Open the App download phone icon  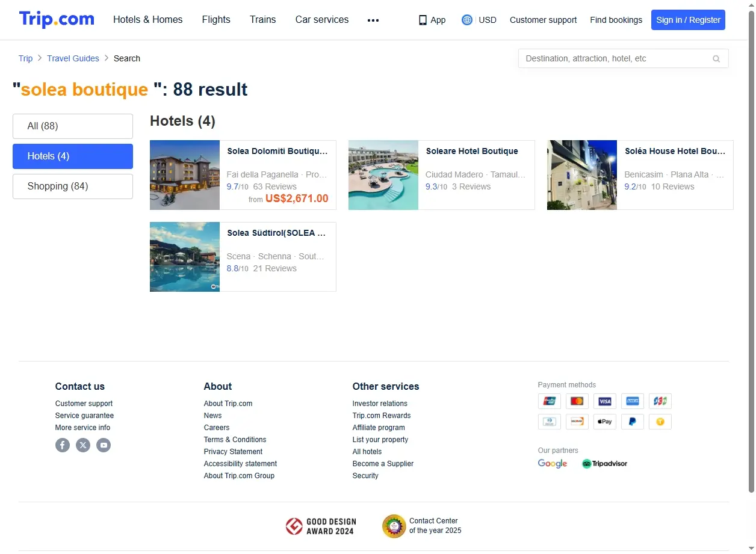423,20
